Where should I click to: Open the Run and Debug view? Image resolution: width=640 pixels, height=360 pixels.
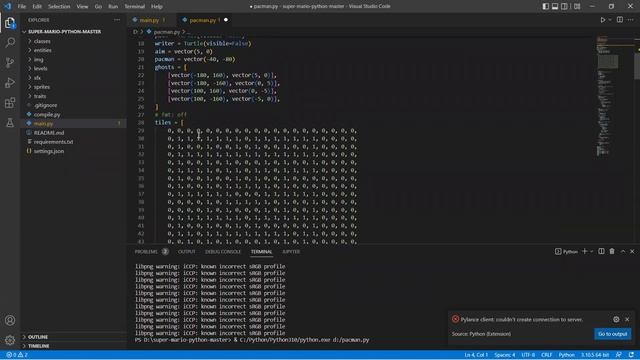click(10, 82)
